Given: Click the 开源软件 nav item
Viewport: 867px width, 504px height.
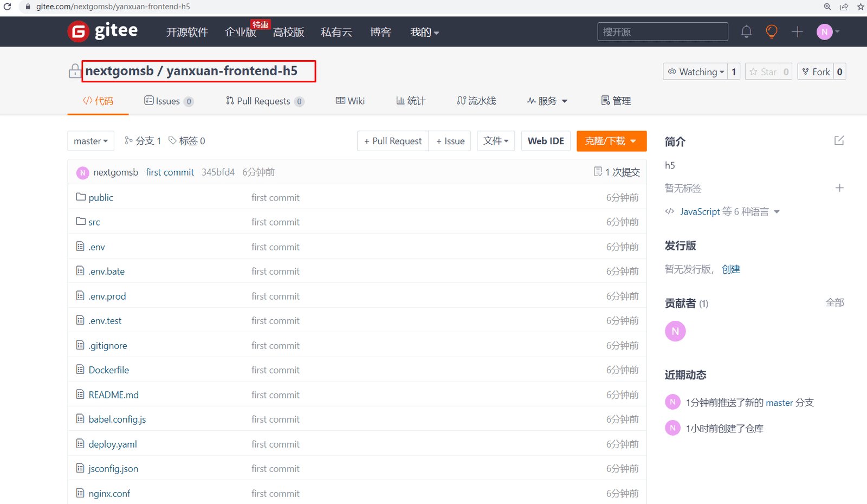Looking at the screenshot, I should (x=187, y=33).
